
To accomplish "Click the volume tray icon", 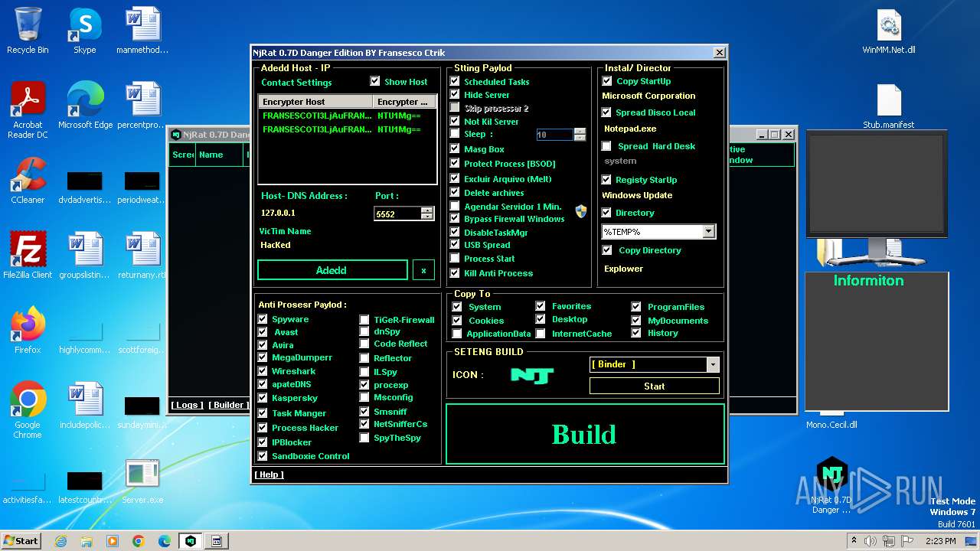I will 870,541.
